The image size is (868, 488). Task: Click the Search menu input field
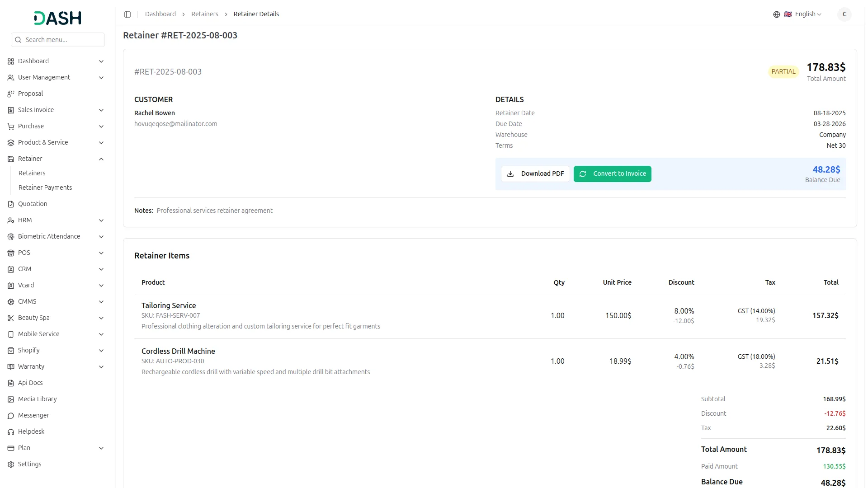tap(62, 40)
